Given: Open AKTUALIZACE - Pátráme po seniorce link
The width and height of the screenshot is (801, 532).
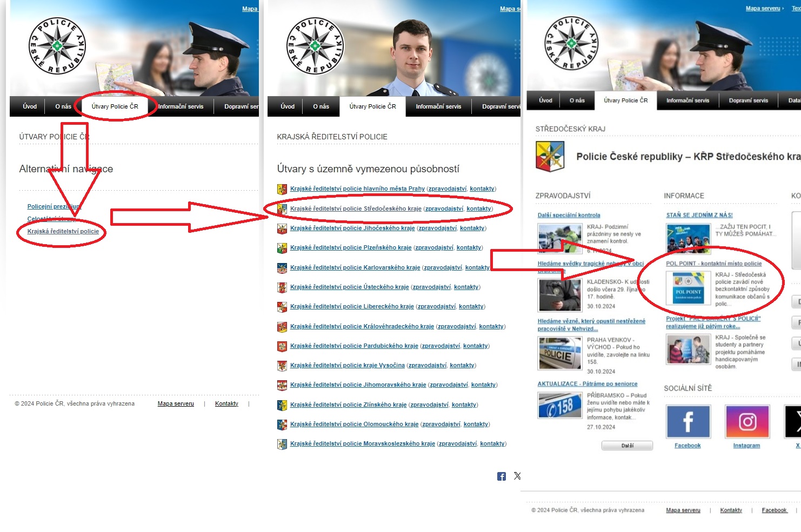Looking at the screenshot, I should click(588, 384).
